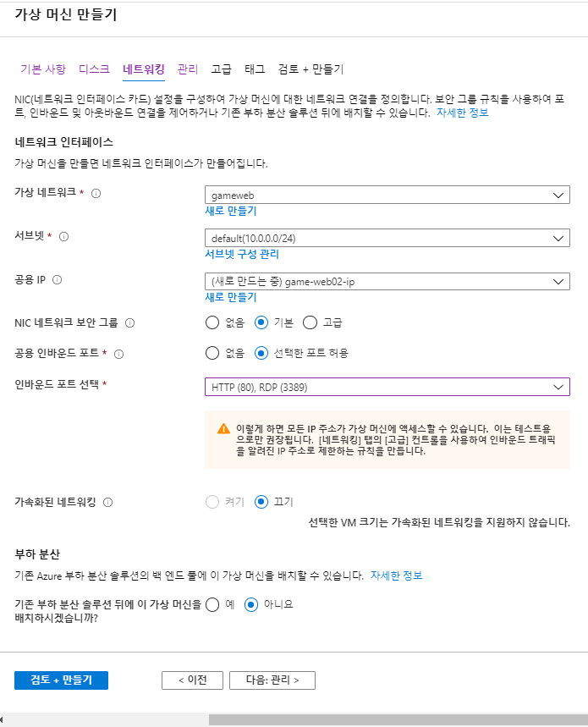Open the 검토 + 만들기 tab

pyautogui.click(x=310, y=69)
